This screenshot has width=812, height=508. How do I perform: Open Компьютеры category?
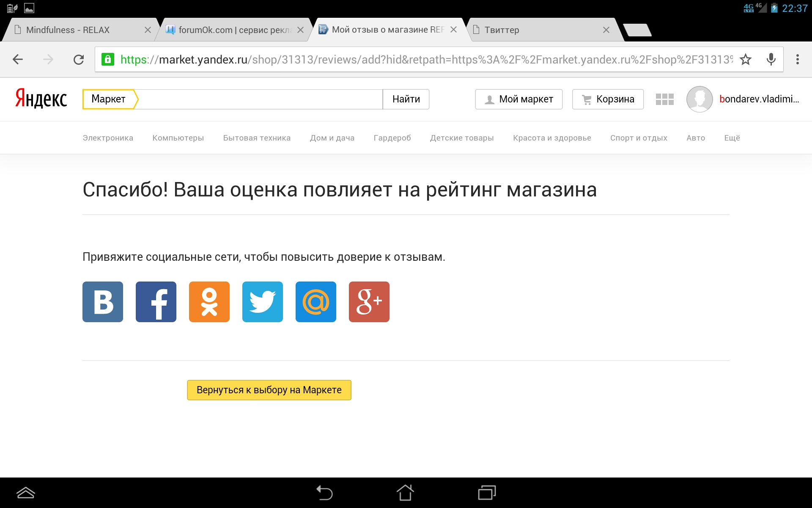tap(178, 138)
